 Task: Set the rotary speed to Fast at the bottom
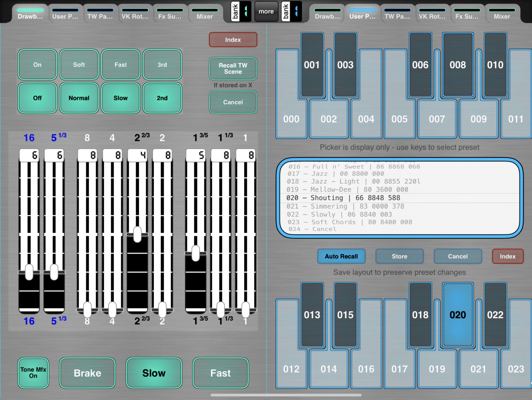pyautogui.click(x=221, y=373)
